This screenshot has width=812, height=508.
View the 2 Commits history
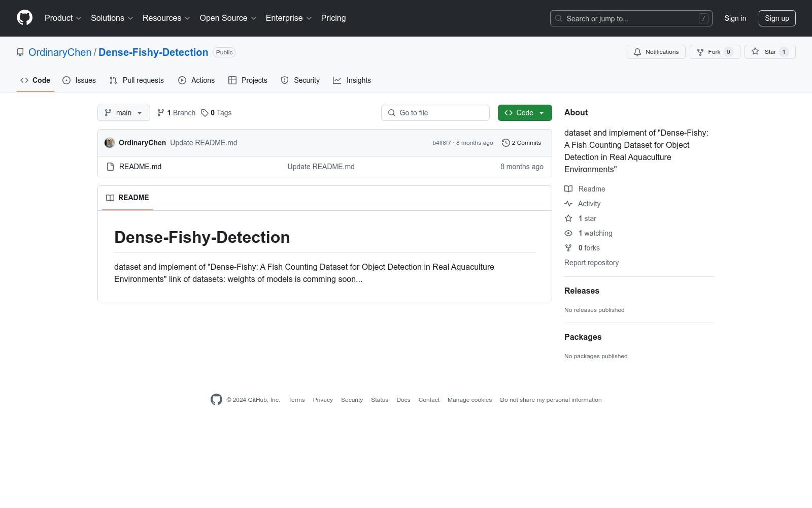pyautogui.click(x=521, y=143)
